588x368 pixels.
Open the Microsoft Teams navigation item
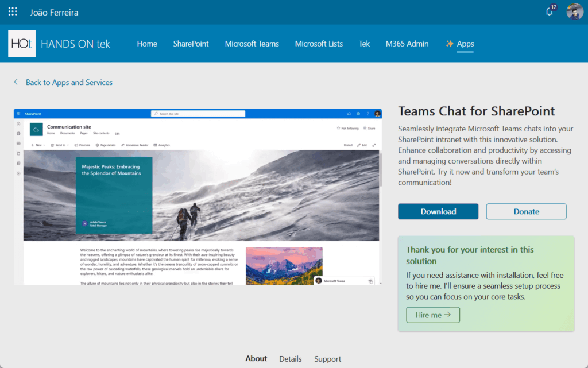pyautogui.click(x=252, y=44)
